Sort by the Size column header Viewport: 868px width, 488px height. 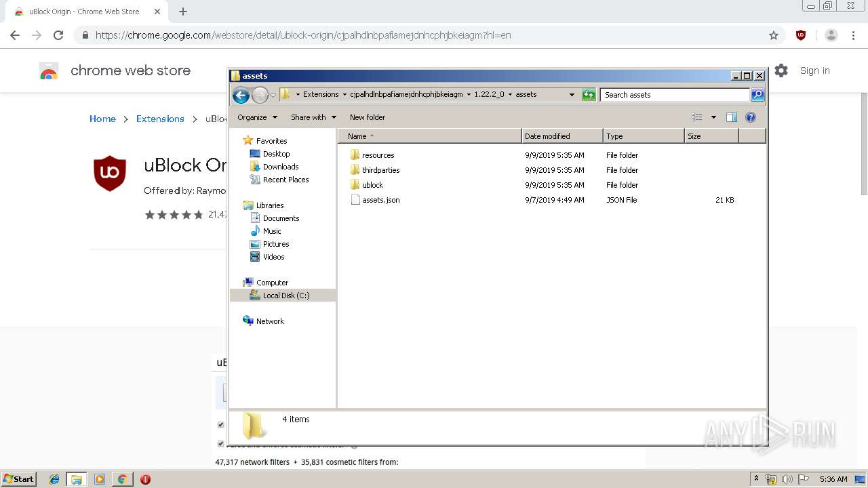click(x=711, y=136)
